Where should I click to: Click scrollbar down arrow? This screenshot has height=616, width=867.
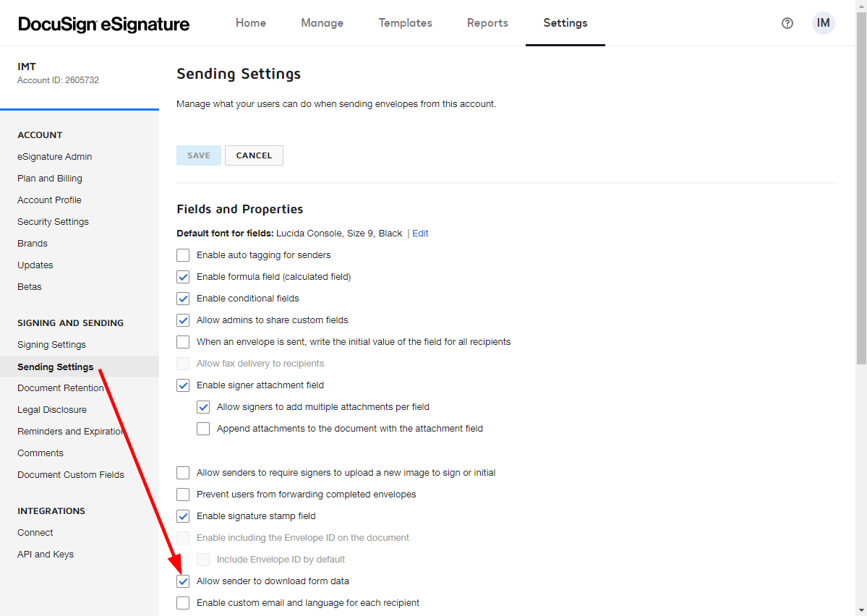pos(861,610)
